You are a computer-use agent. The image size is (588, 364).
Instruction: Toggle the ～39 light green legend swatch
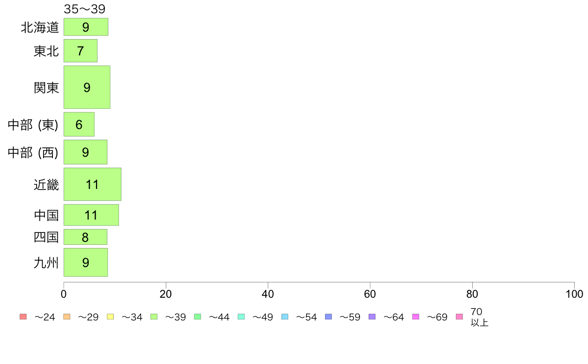point(154,317)
